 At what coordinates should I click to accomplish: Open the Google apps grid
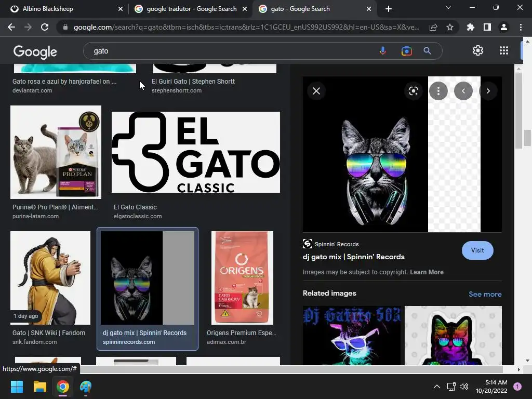[x=504, y=50]
